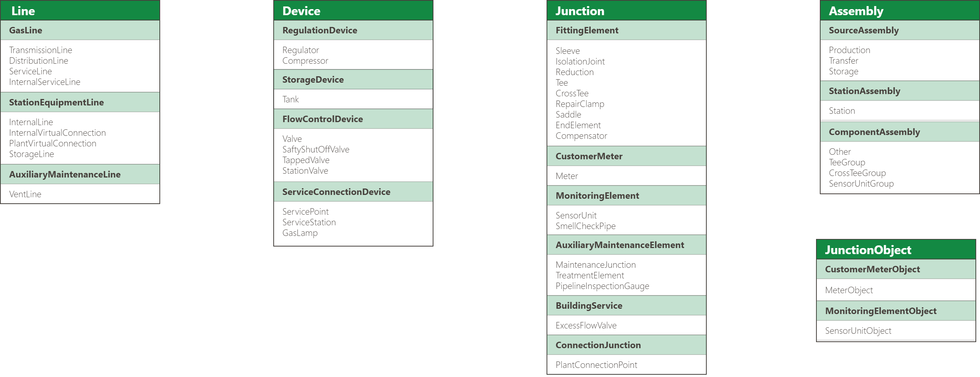
Task: Select the GasLine group heading
Action: pyautogui.click(x=25, y=30)
